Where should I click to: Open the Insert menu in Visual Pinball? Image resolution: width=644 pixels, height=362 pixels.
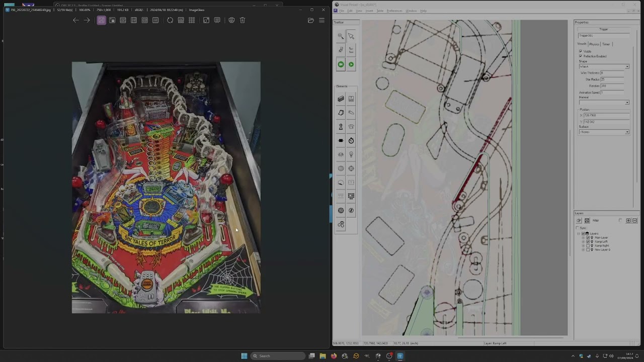click(x=369, y=11)
